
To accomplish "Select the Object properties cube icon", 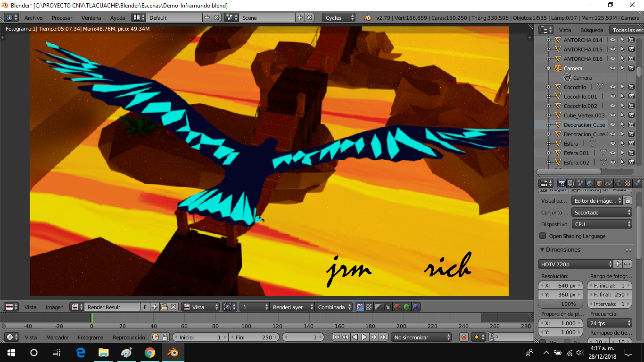I will 599,183.
